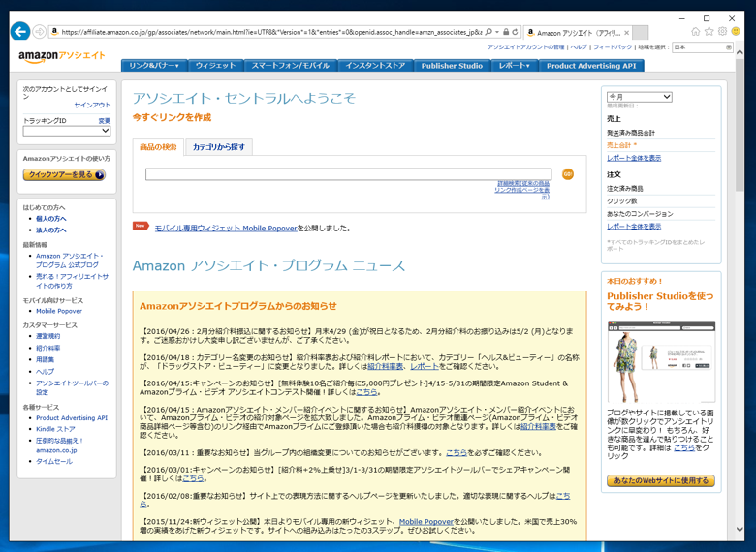This screenshot has width=756, height=552.
Task: Click the URL address bar
Action: 271,32
